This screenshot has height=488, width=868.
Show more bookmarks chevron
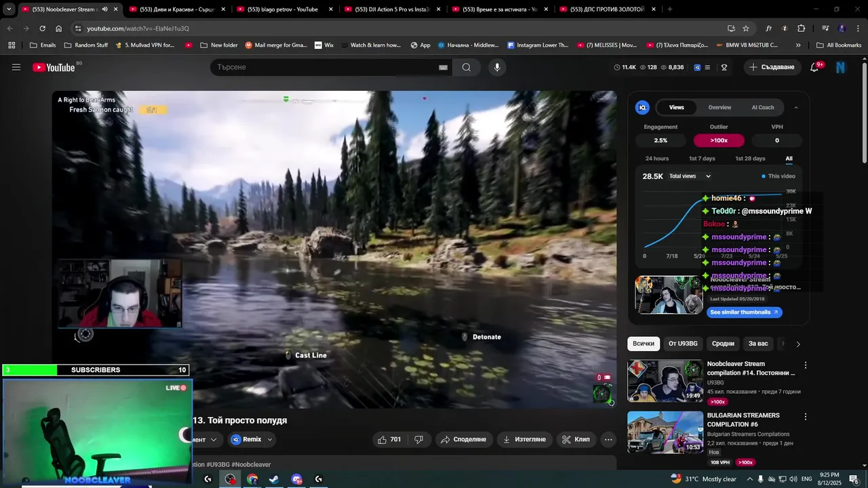[x=798, y=45]
